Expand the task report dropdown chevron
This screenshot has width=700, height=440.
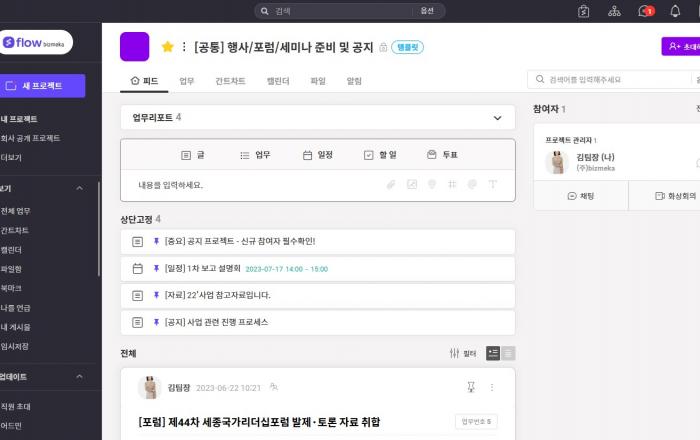[497, 118]
